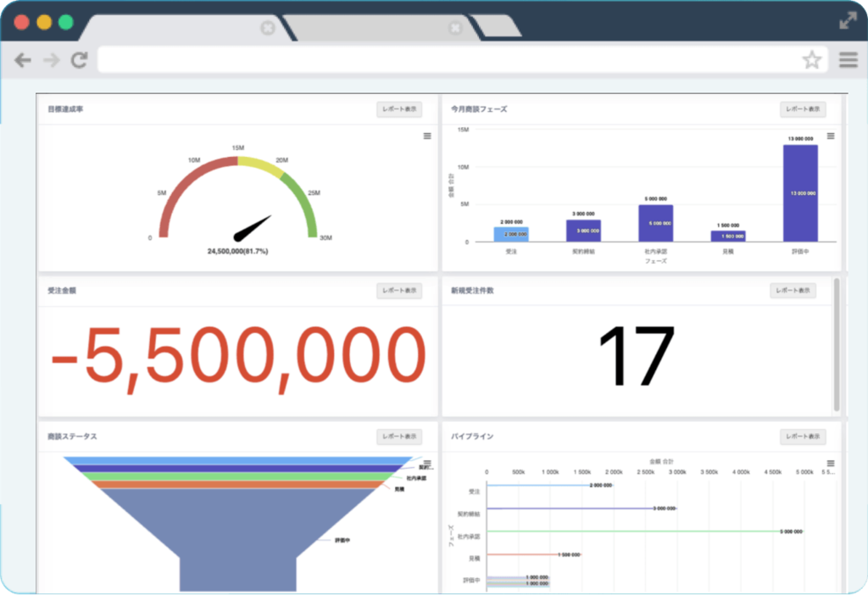Screen dimensions: 868x595
Task: Reload the page with refresh icon
Action: coord(79,60)
